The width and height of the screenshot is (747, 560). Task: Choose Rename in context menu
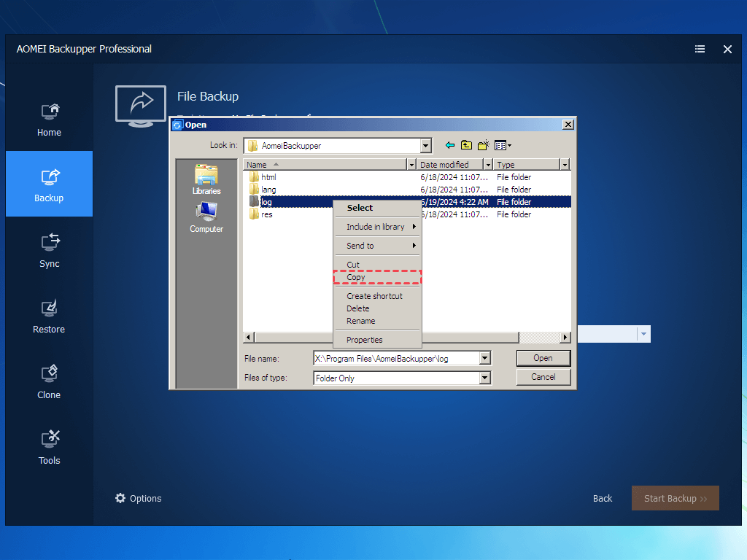point(377,321)
